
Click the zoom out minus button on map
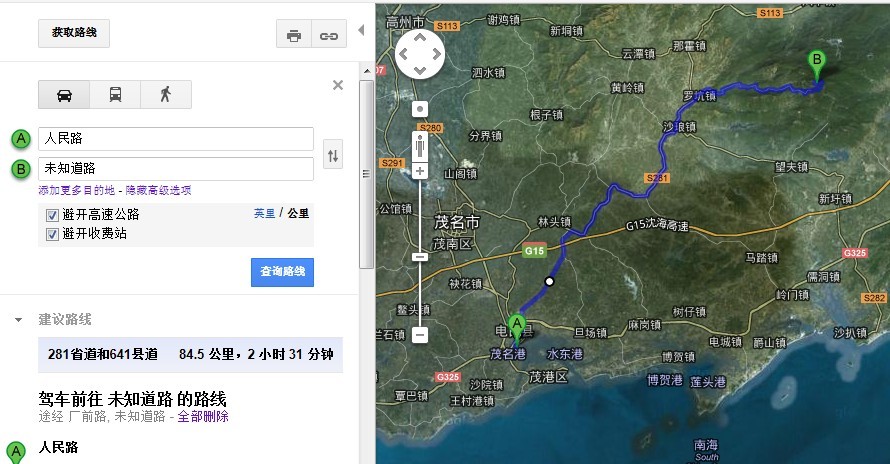(x=420, y=335)
